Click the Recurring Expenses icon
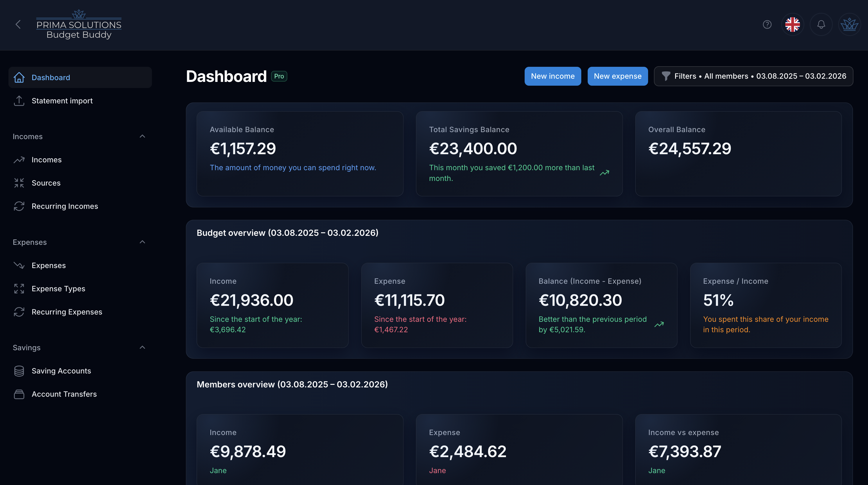This screenshot has height=485, width=868. [x=19, y=312]
